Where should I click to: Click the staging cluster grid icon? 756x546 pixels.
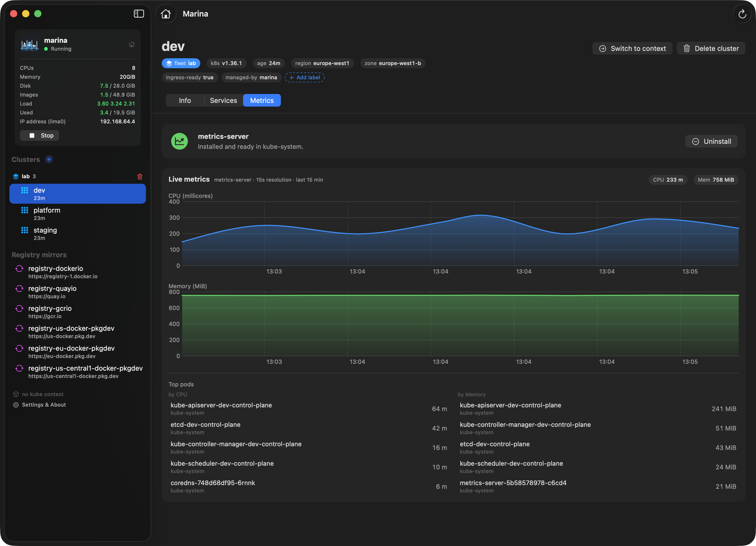tap(25, 230)
